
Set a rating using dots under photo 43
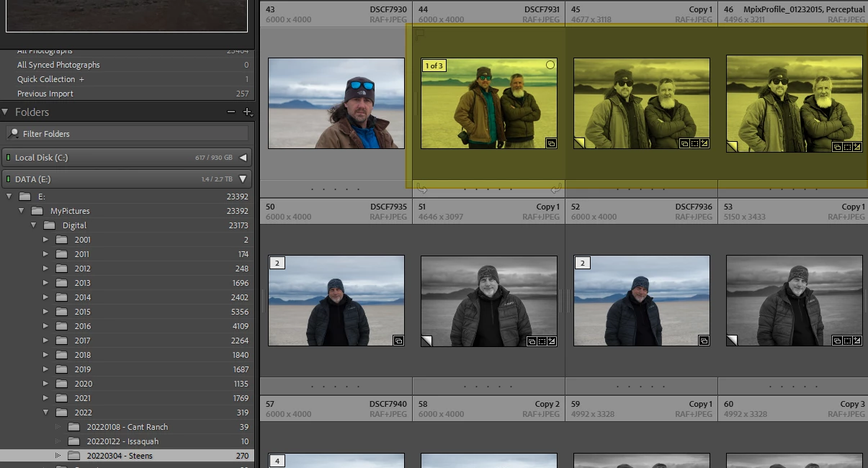pyautogui.click(x=336, y=189)
